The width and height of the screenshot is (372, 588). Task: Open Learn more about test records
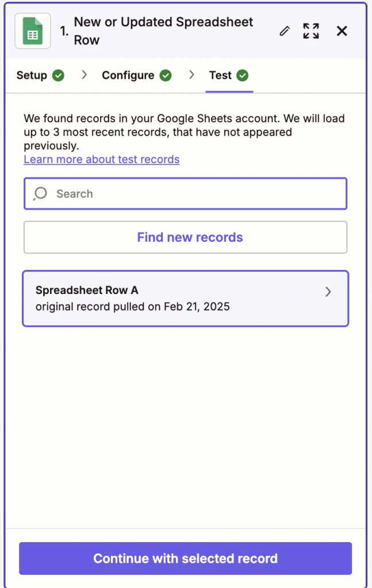[101, 159]
